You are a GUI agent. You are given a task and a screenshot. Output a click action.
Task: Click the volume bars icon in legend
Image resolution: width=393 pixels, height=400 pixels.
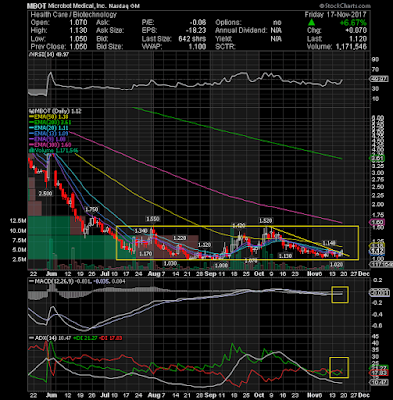point(31,151)
